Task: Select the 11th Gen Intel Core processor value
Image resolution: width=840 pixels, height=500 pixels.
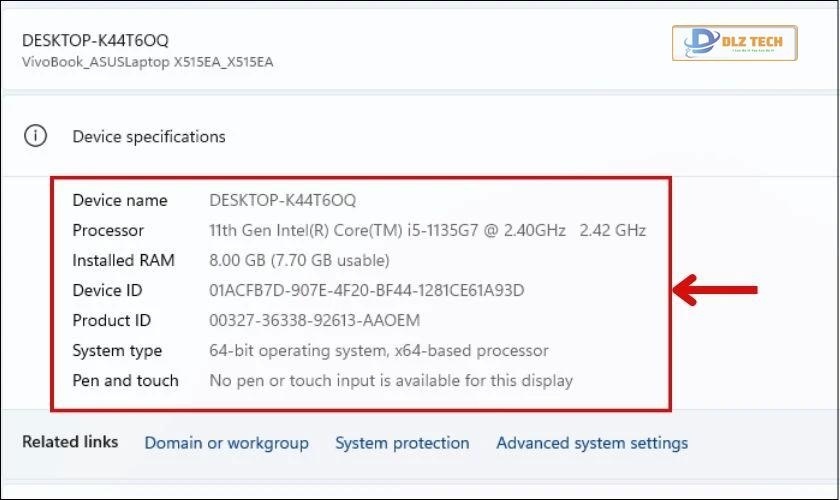Action: coord(427,230)
